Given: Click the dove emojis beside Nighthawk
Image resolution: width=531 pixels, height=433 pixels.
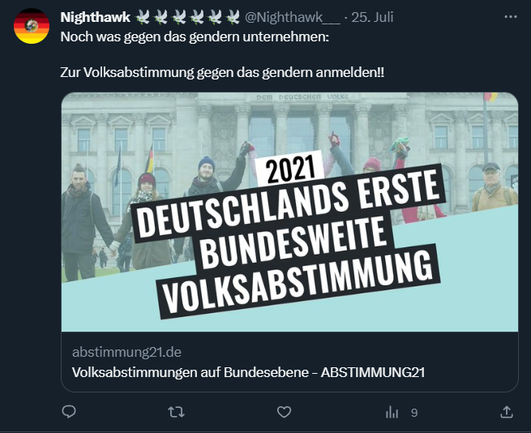Looking at the screenshot, I should [x=187, y=17].
